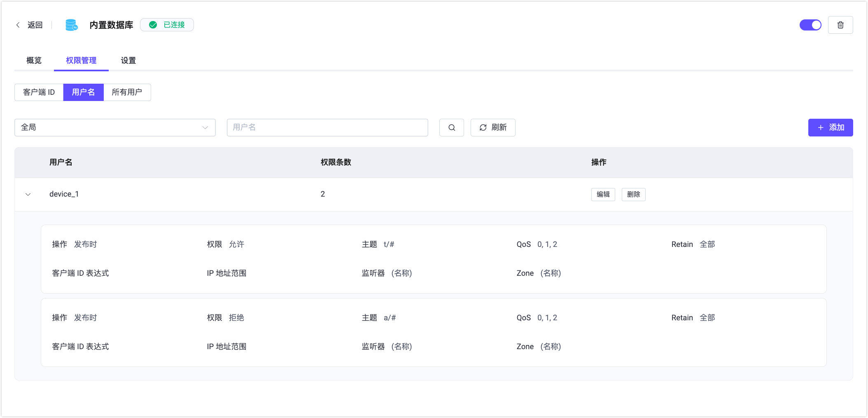Disable the authorizer enable switch
The image size is (868, 418).
pyautogui.click(x=810, y=25)
